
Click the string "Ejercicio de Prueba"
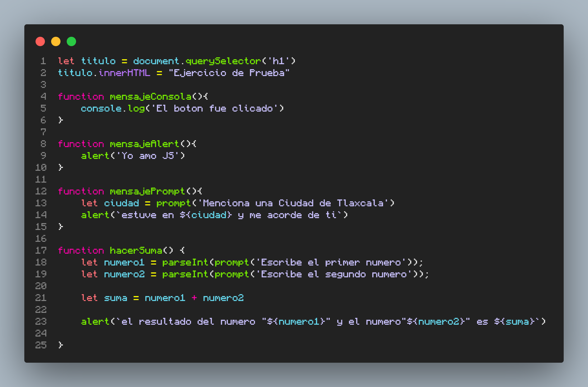(x=229, y=73)
